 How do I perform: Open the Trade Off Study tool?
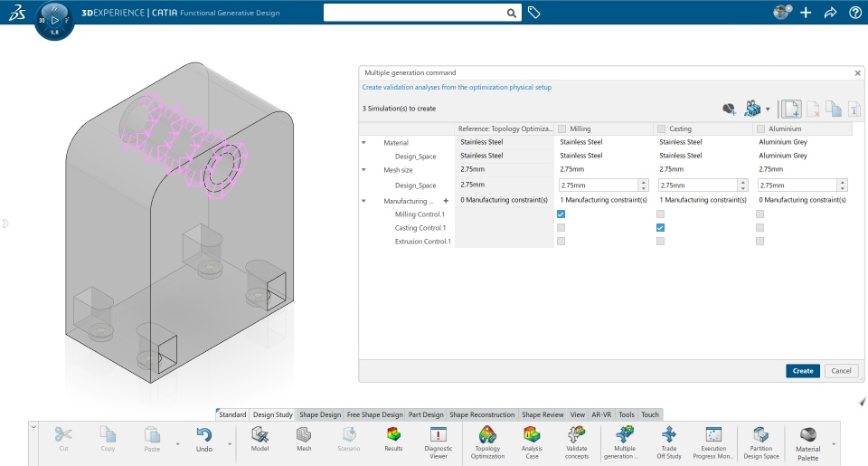[669, 442]
